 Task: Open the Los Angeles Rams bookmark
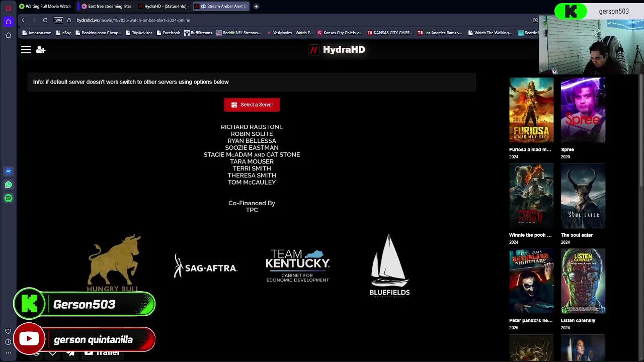click(440, 33)
